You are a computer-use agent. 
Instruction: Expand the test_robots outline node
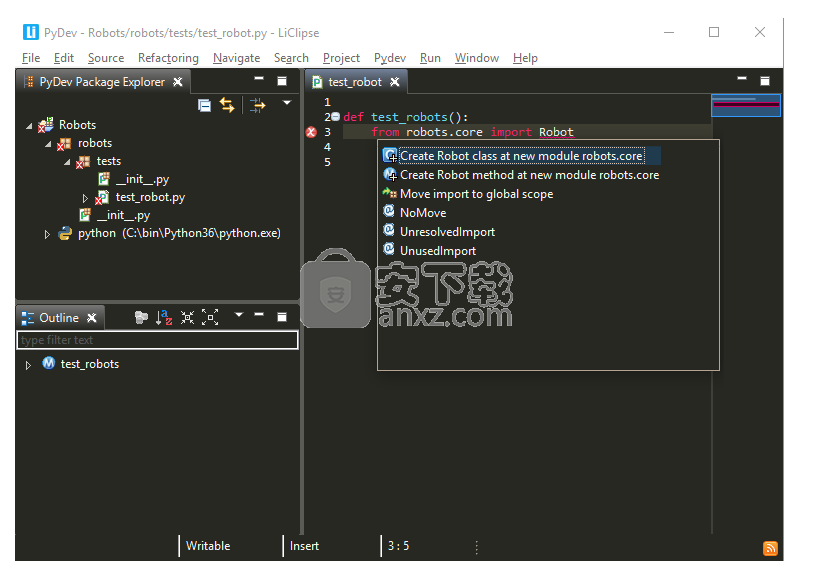28,365
